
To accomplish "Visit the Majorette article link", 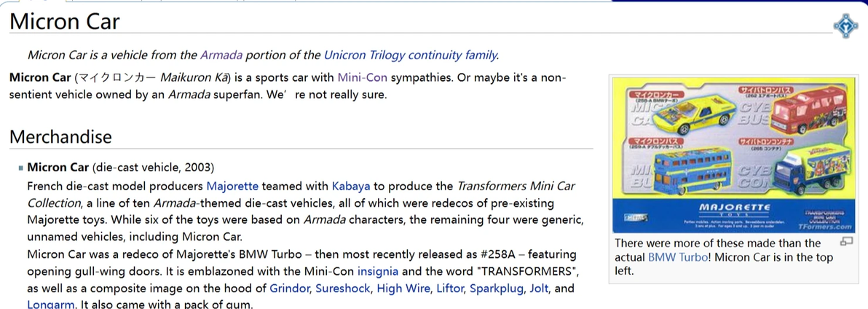I will (232, 186).
